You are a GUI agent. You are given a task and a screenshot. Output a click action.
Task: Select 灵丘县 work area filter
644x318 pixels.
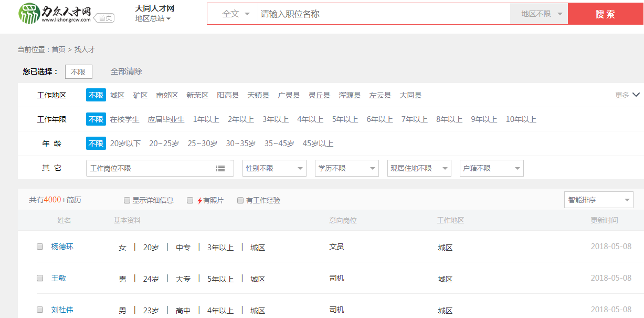click(319, 95)
